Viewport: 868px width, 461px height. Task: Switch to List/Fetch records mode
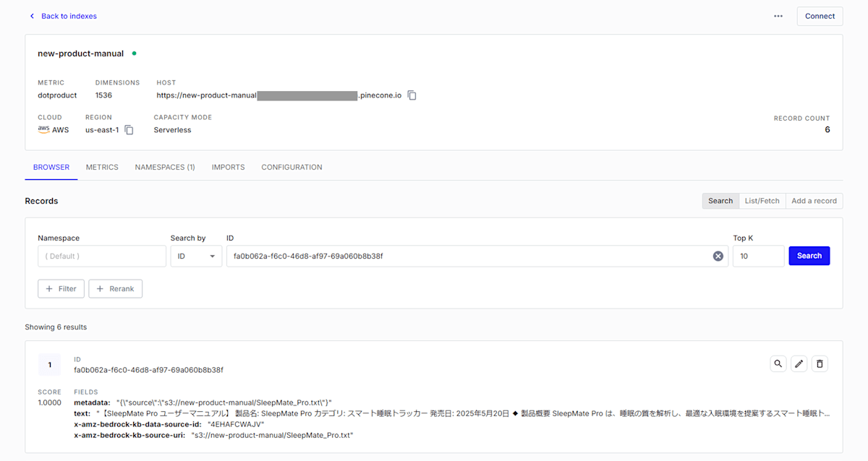(x=762, y=201)
